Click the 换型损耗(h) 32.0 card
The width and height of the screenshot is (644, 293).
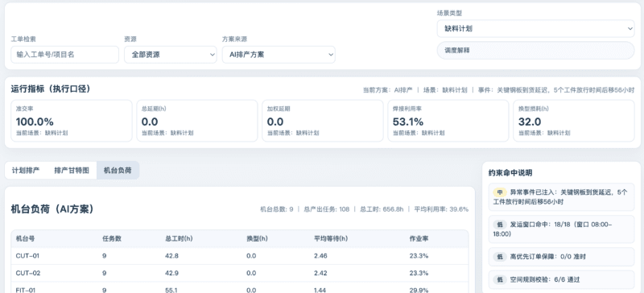[574, 121]
